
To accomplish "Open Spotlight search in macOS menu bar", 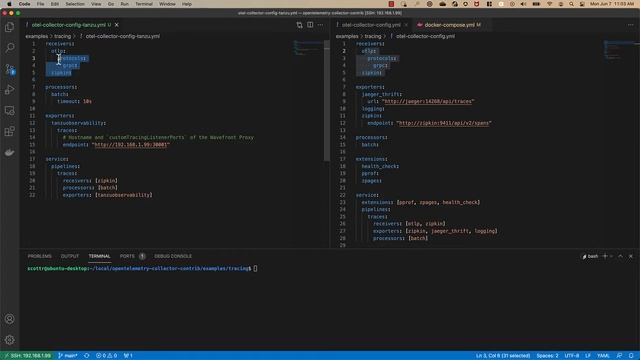I will (571, 4).
